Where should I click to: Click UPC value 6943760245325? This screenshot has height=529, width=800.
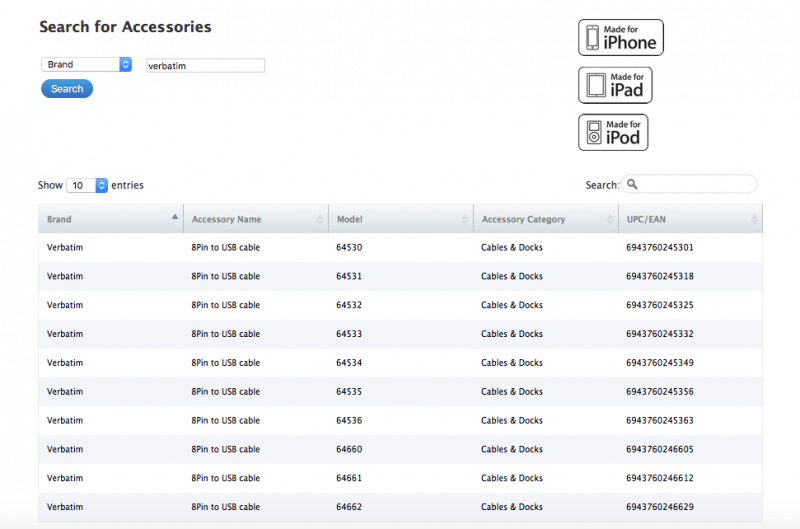tap(660, 305)
